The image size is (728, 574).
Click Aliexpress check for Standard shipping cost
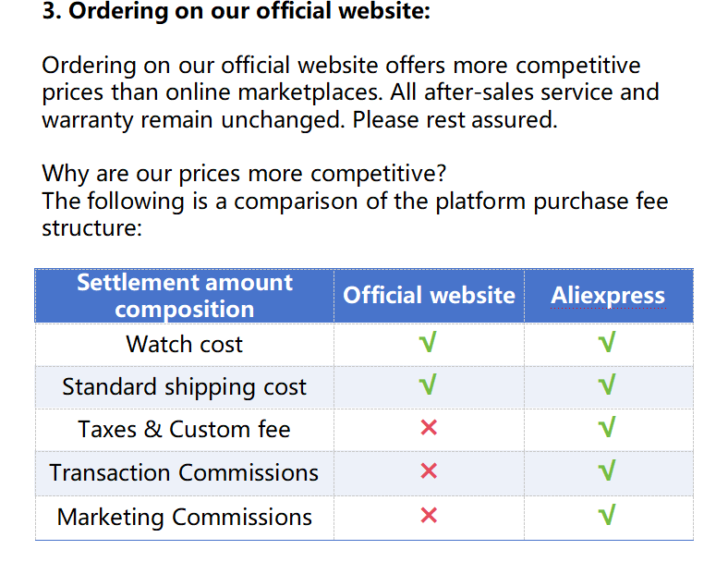pos(607,385)
